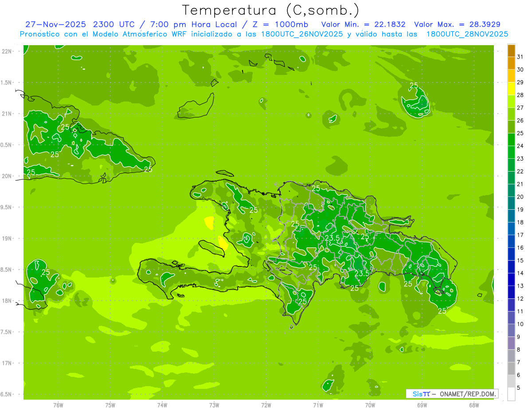Click the dark blue swatch between 13 and 14
The width and height of the screenshot is (532, 411).
(511, 279)
